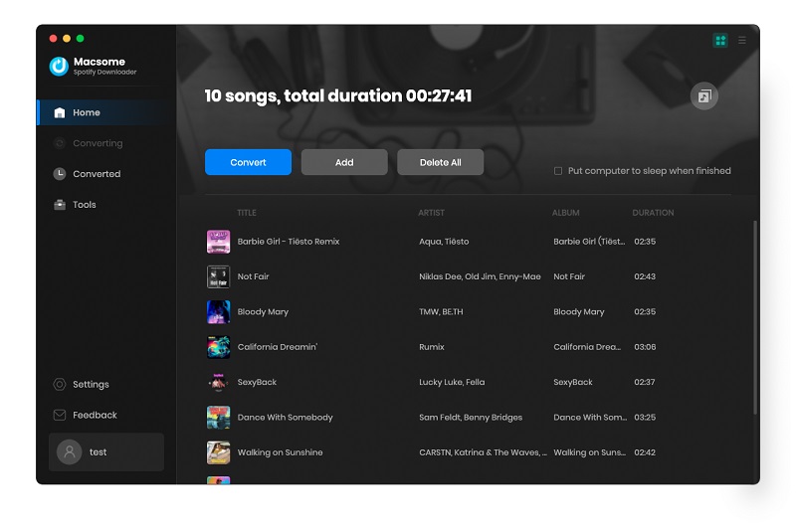Click artist TMW, BE.TH
The width and height of the screenshot is (796, 532).
coord(441,312)
